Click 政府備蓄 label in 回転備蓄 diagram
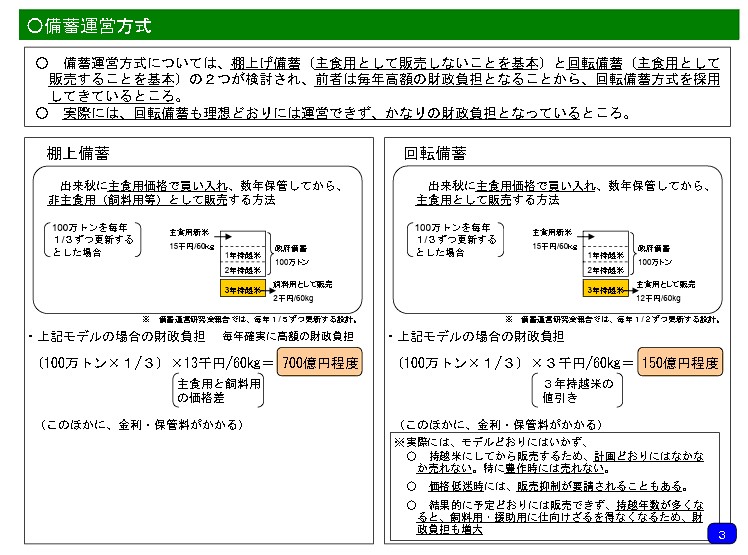 [x=654, y=248]
